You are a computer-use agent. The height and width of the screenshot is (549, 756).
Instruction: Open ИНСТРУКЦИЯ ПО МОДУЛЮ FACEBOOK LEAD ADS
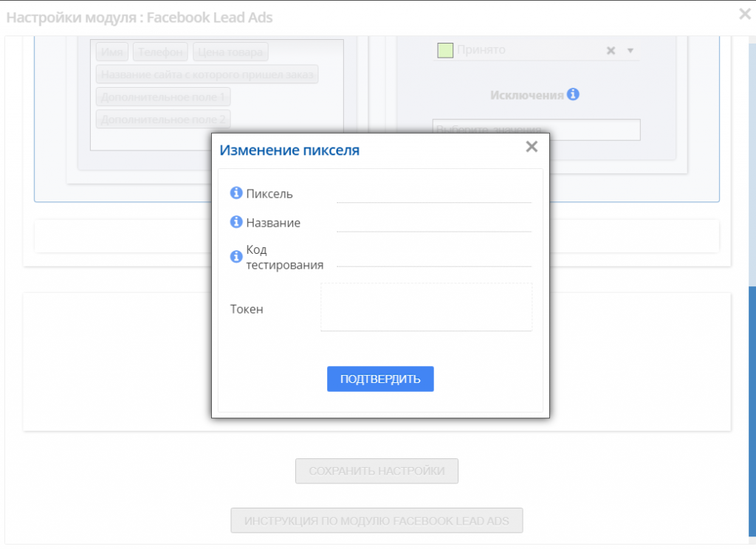pyautogui.click(x=377, y=520)
